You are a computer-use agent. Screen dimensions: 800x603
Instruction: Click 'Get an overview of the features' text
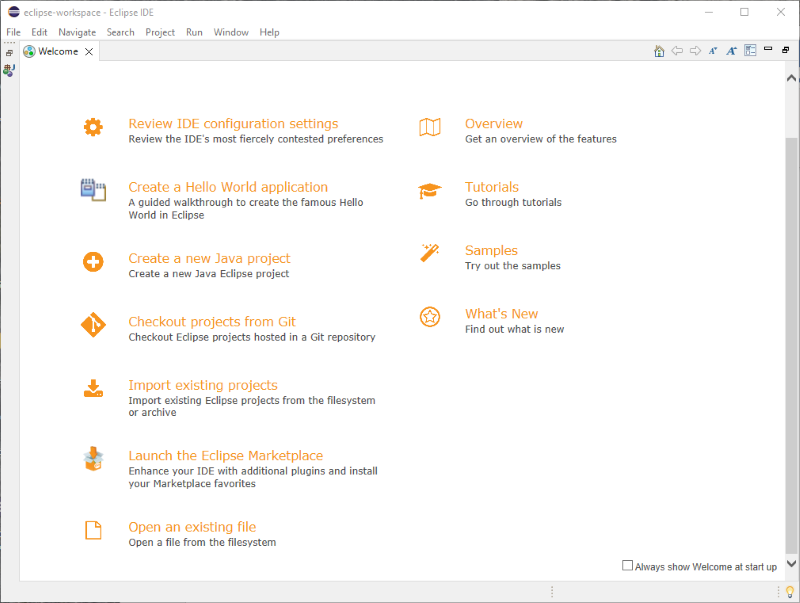541,139
